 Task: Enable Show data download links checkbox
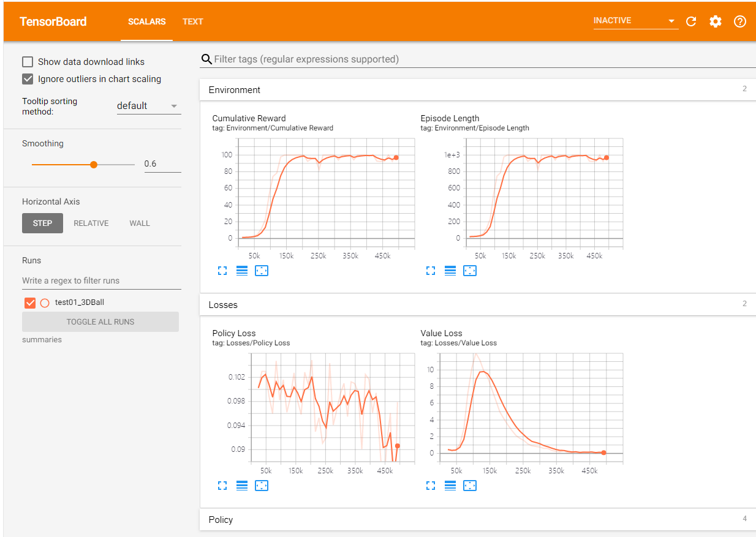(28, 62)
